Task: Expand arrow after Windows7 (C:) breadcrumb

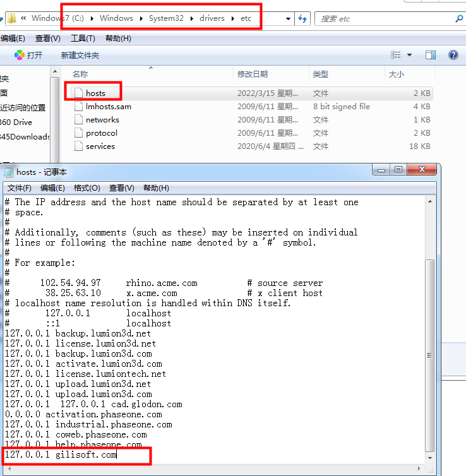Action: (x=92, y=18)
